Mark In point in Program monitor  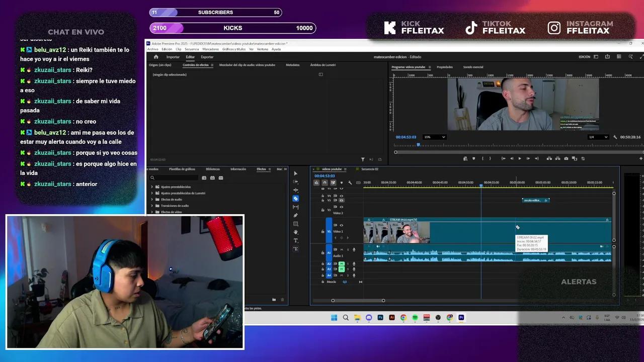click(x=482, y=158)
